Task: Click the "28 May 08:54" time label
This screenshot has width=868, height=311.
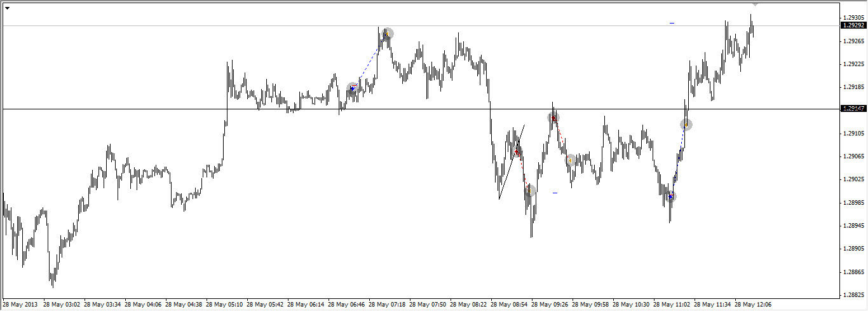Action: coord(510,305)
